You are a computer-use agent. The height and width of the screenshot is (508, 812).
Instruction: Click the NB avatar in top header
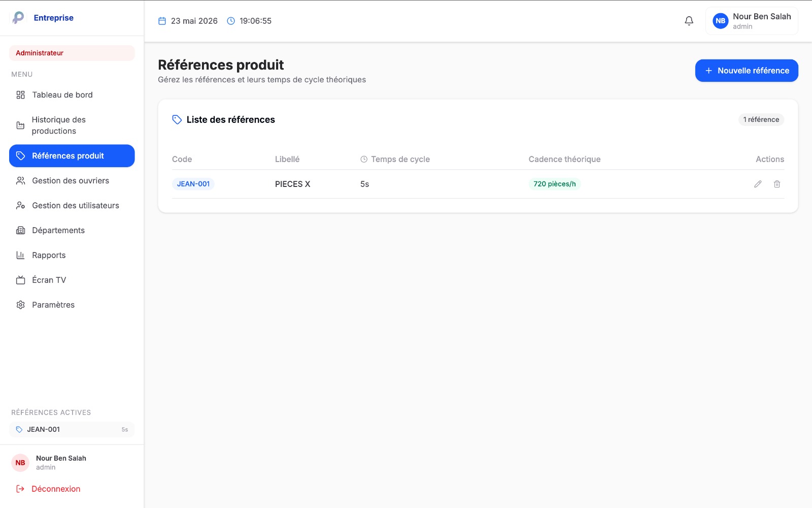(x=720, y=21)
